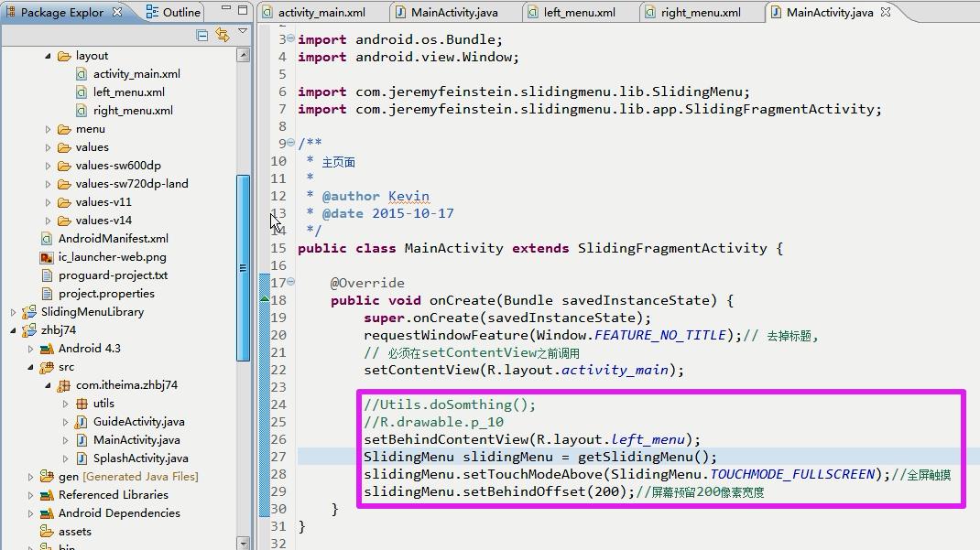
Task: Collapse the zhbj74 project node
Action: 13,330
